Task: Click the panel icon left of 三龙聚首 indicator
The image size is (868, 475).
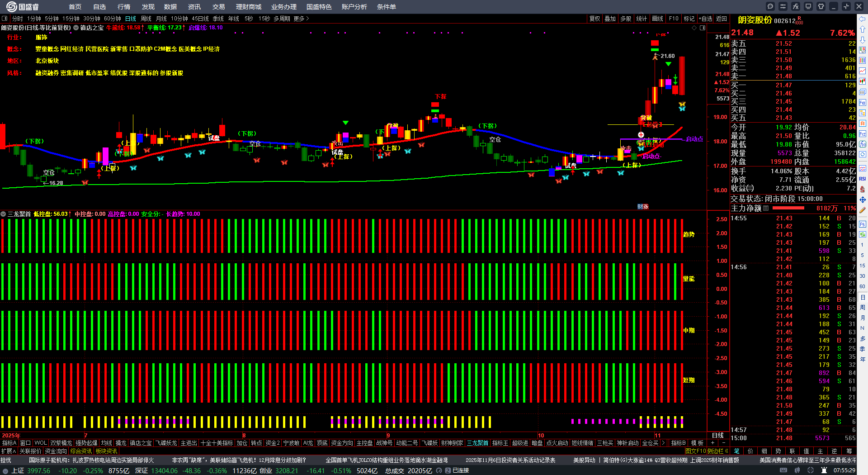Action: [3, 214]
